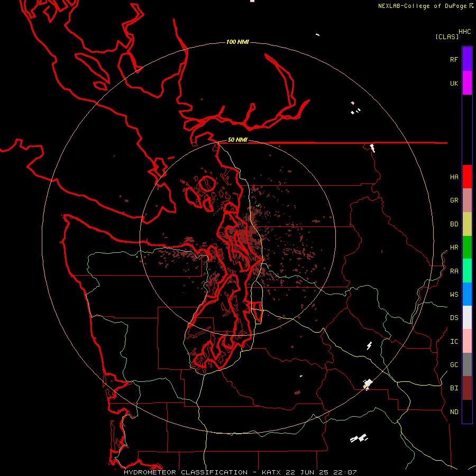
Task: Click the WS blue legend swatch
Action: (467, 294)
